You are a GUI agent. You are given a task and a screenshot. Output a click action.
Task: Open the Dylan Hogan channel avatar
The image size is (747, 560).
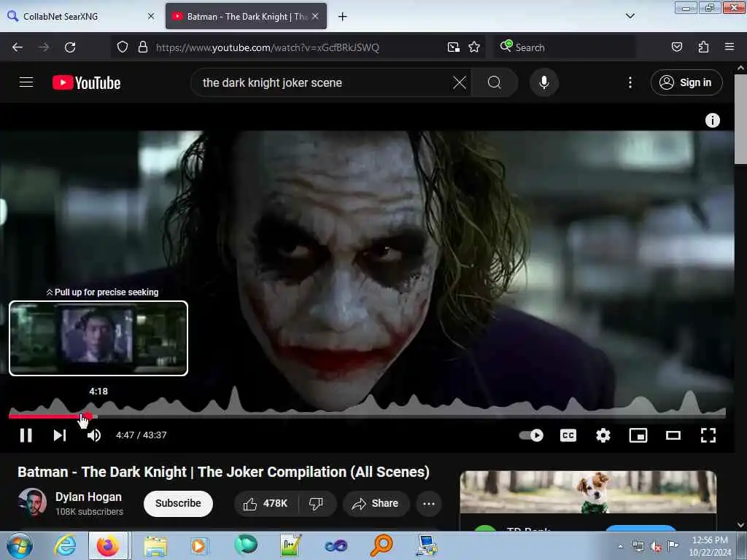point(32,502)
